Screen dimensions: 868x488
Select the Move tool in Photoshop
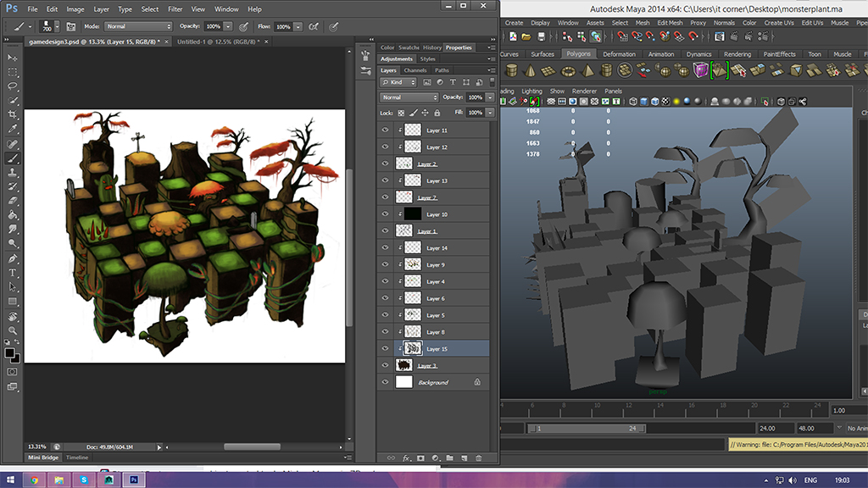click(12, 58)
